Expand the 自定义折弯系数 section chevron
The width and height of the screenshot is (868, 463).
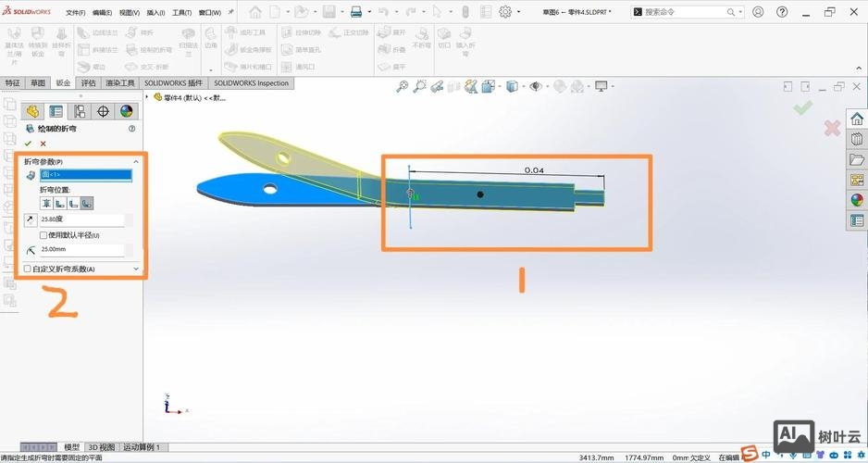click(x=136, y=269)
